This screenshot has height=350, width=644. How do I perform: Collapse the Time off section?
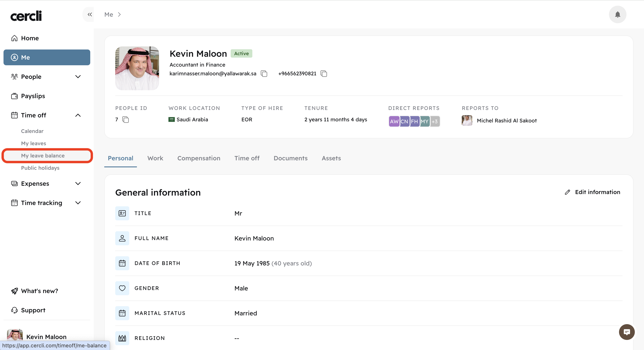click(x=78, y=115)
